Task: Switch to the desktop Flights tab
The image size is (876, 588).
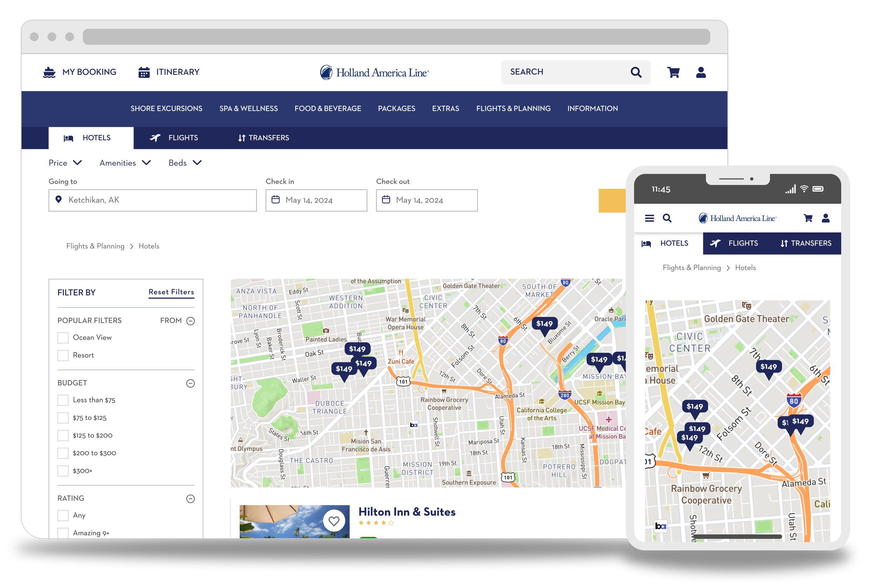Action: pos(174,138)
